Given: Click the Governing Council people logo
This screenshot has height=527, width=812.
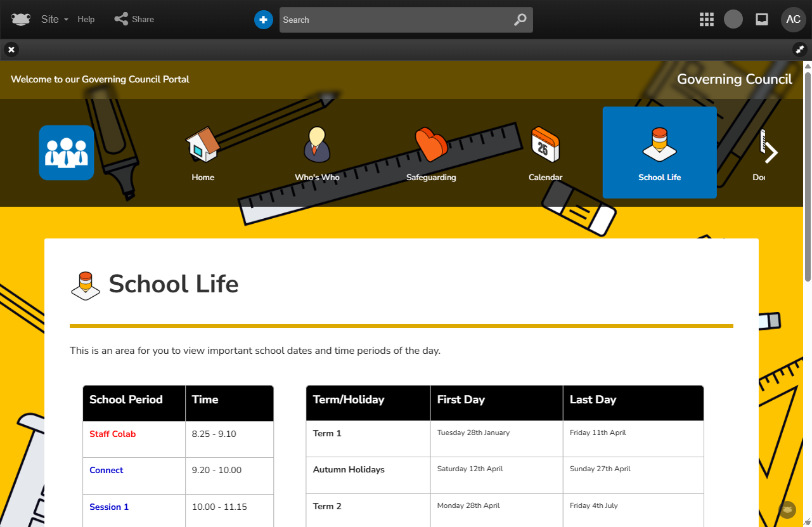Looking at the screenshot, I should pyautogui.click(x=67, y=152).
